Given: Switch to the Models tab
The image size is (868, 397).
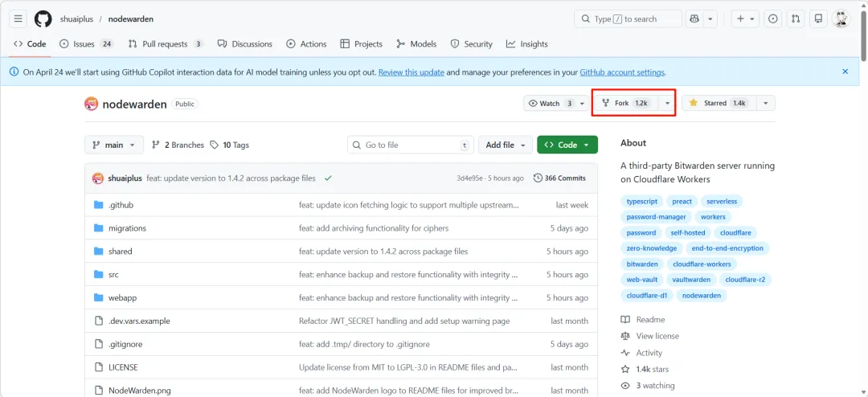Looking at the screenshot, I should [416, 43].
